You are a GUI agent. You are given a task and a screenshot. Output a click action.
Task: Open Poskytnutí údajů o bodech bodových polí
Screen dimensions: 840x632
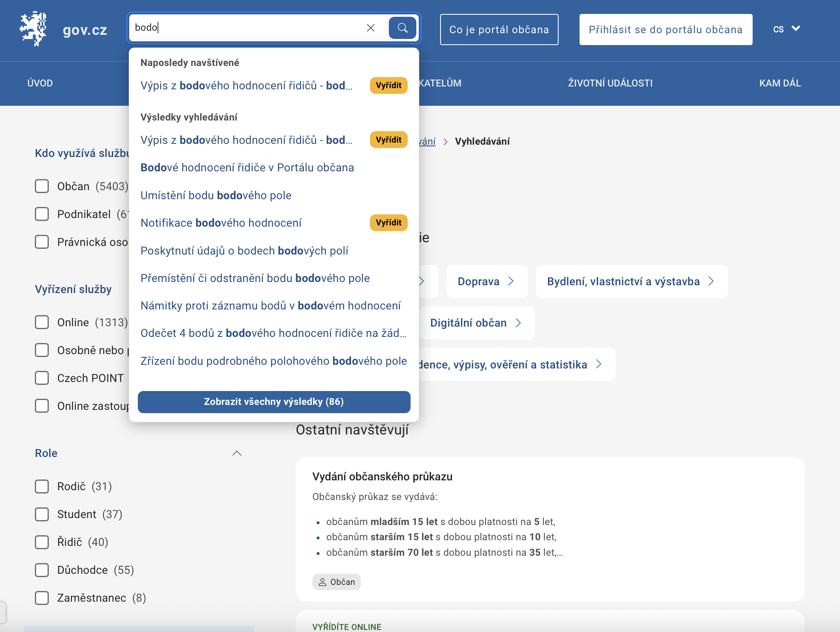click(244, 250)
